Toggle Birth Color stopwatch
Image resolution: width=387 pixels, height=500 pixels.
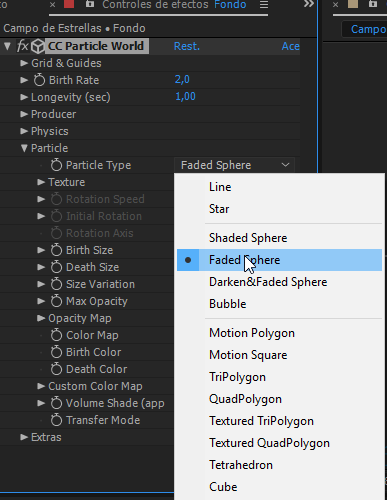(56, 352)
